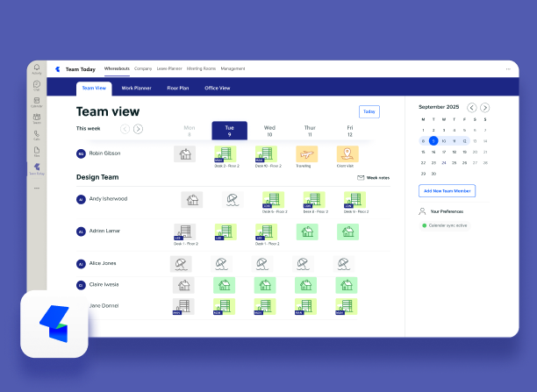Open Meeting Rooms menu tab
This screenshot has width=537, height=392.
tap(202, 68)
